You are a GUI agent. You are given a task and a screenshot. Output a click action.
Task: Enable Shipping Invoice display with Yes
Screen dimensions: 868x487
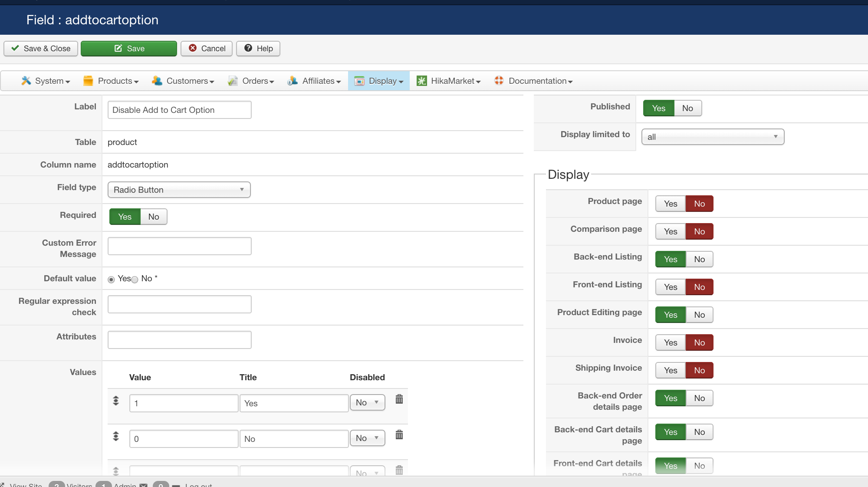coord(671,370)
